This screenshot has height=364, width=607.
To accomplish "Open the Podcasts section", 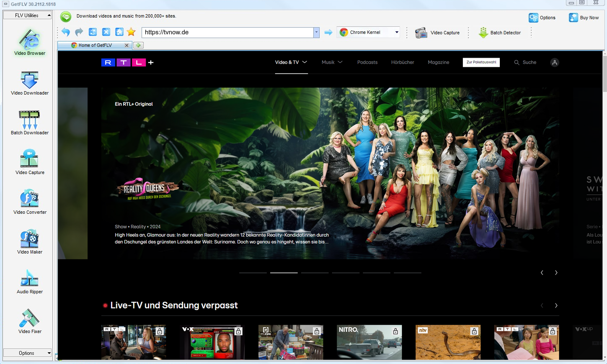I will coord(367,62).
